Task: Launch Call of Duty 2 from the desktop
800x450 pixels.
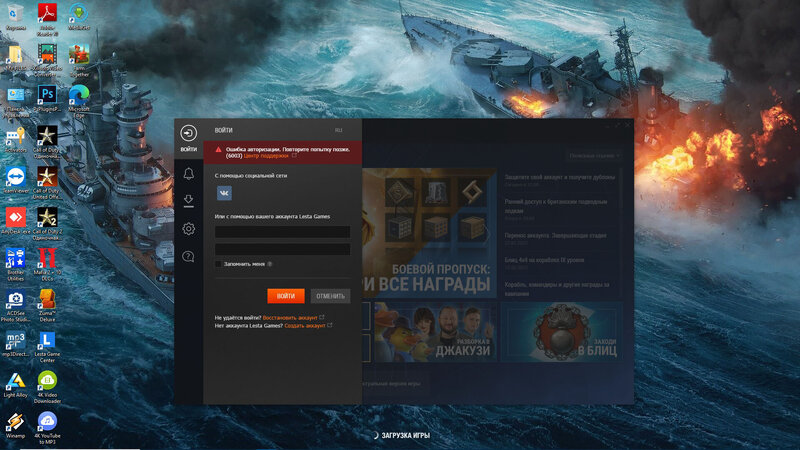Action: pyautogui.click(x=47, y=223)
